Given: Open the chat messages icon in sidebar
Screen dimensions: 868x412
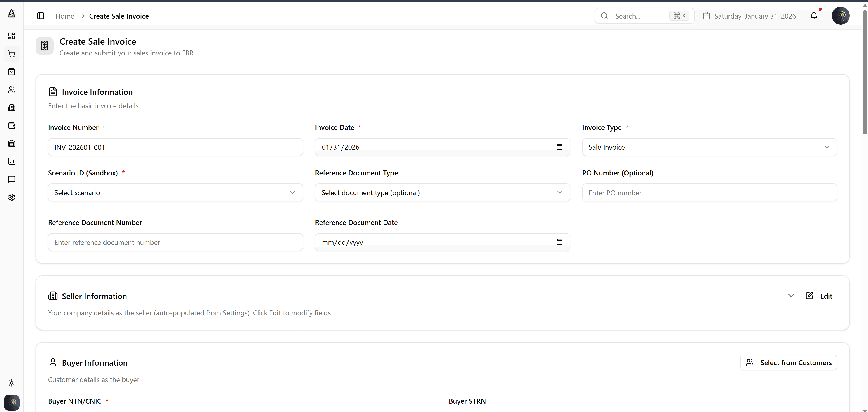Looking at the screenshot, I should [12, 179].
